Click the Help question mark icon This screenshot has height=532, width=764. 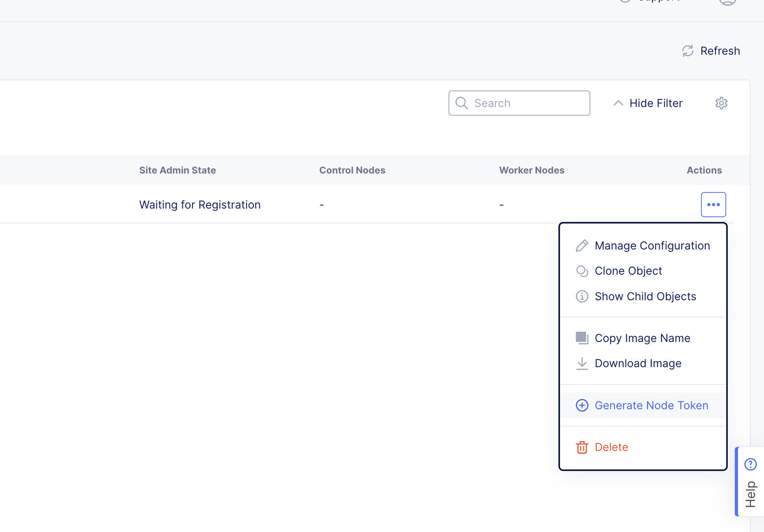click(x=750, y=464)
